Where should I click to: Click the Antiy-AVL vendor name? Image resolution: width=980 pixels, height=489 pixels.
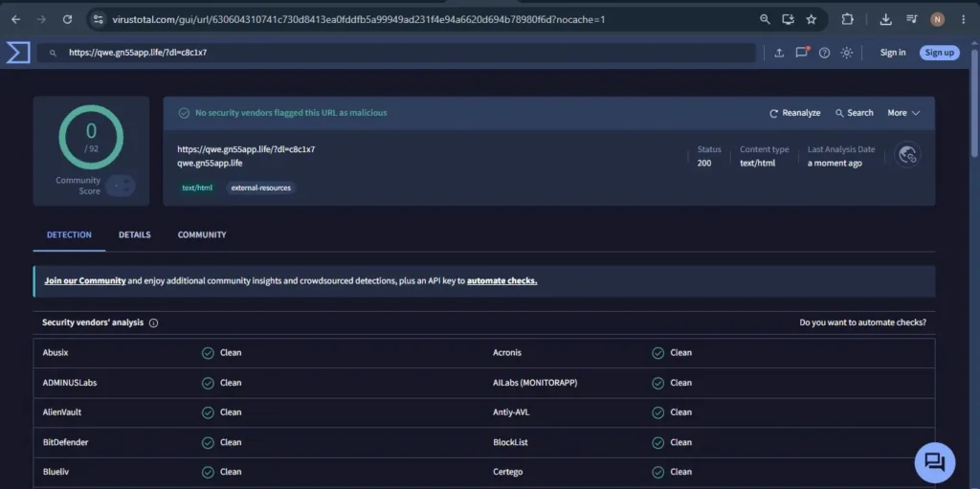[511, 412]
